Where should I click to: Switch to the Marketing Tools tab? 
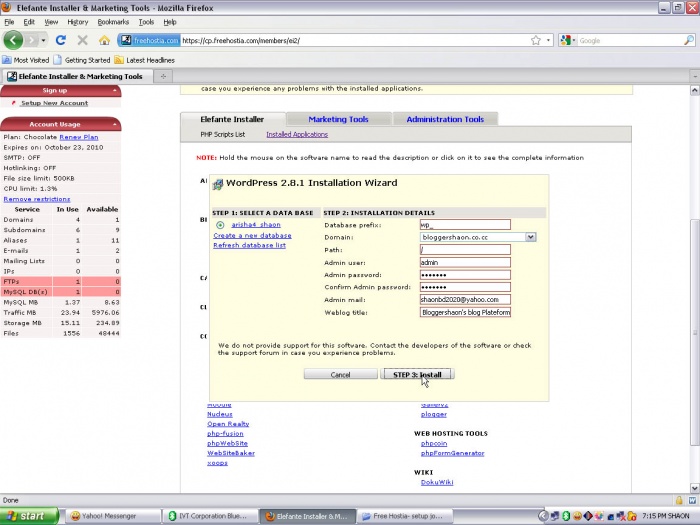pyautogui.click(x=338, y=119)
